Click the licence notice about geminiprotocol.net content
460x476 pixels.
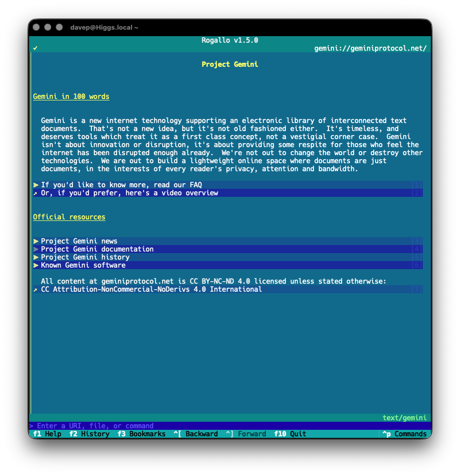point(213,281)
